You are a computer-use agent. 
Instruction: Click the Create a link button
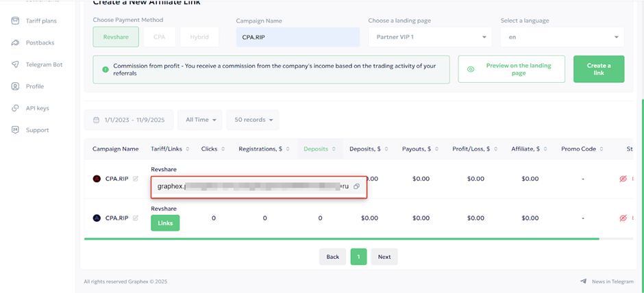(x=598, y=69)
